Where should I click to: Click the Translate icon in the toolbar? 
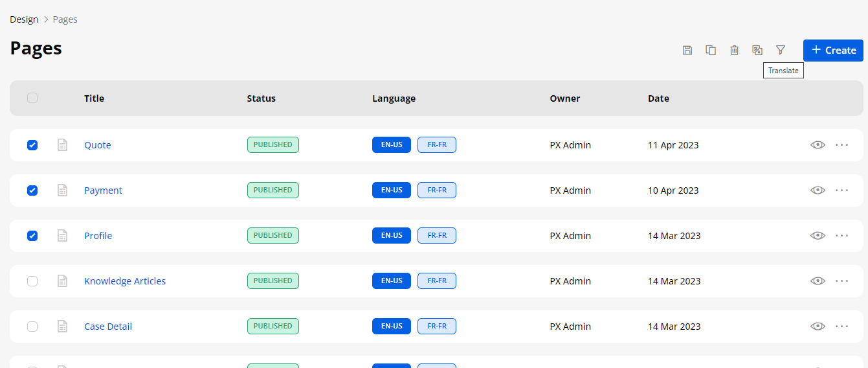(x=757, y=51)
